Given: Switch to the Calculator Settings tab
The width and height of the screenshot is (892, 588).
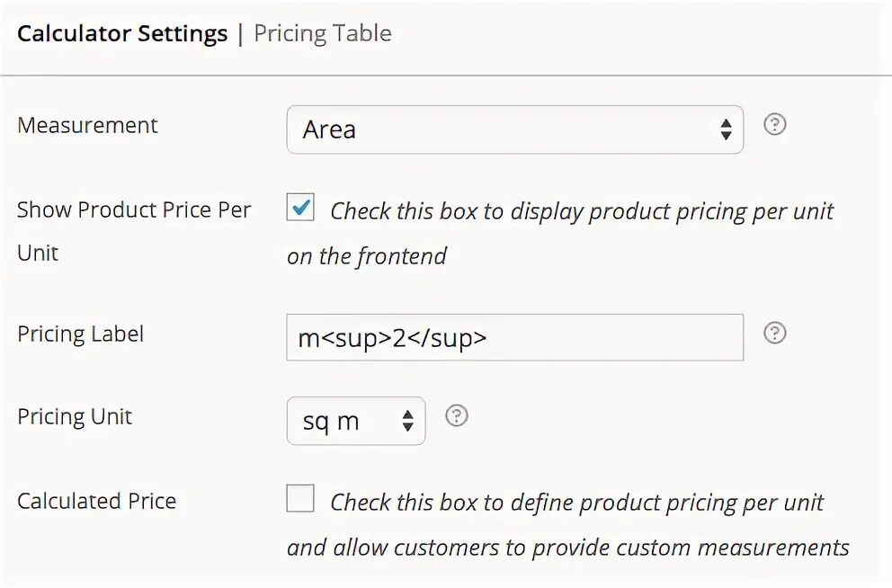Looking at the screenshot, I should point(122,34).
